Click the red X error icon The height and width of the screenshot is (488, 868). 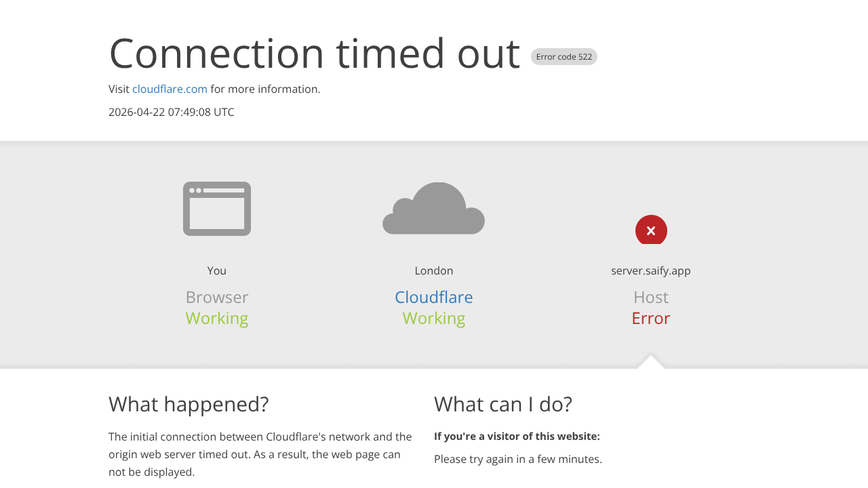[x=651, y=230]
